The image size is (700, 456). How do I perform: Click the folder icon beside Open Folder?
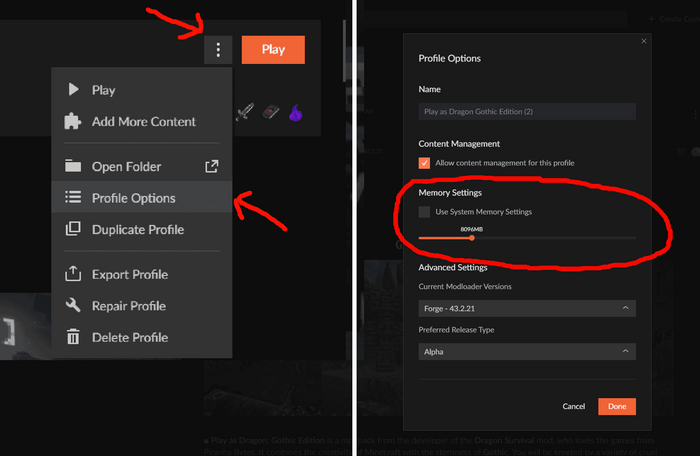73,167
